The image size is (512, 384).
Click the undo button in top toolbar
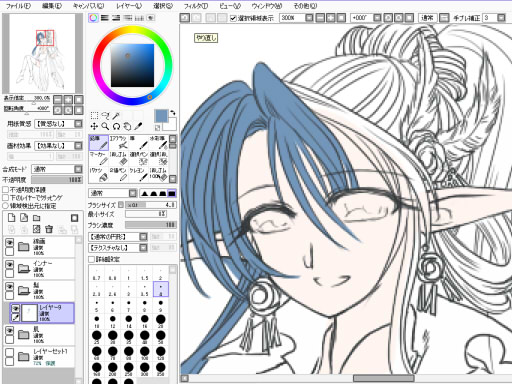tap(185, 18)
